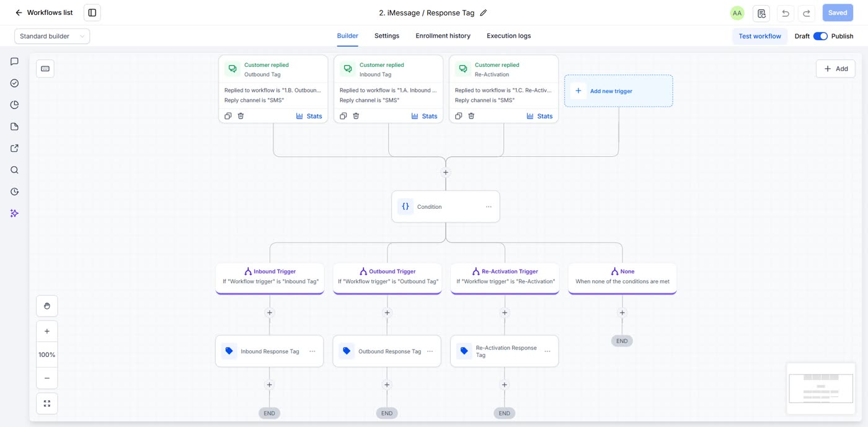
Task: Click the 100% zoom level
Action: (47, 354)
